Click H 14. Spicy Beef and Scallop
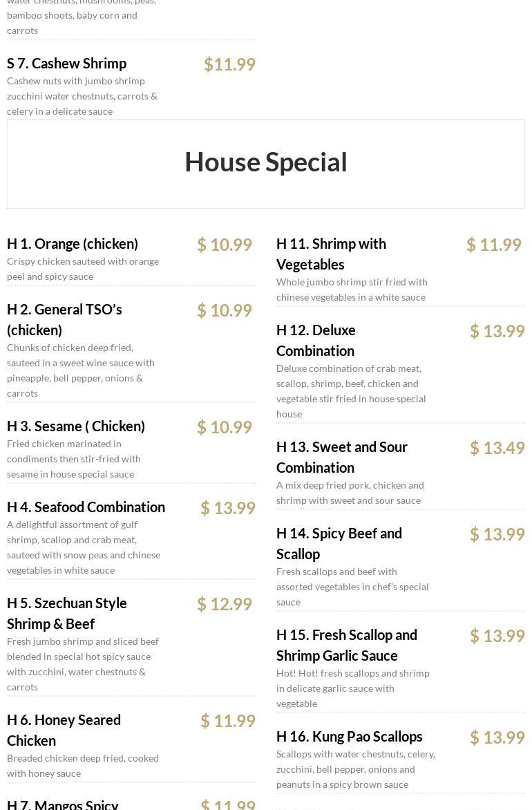Viewport: 532px width, 810px height. pyautogui.click(x=339, y=543)
